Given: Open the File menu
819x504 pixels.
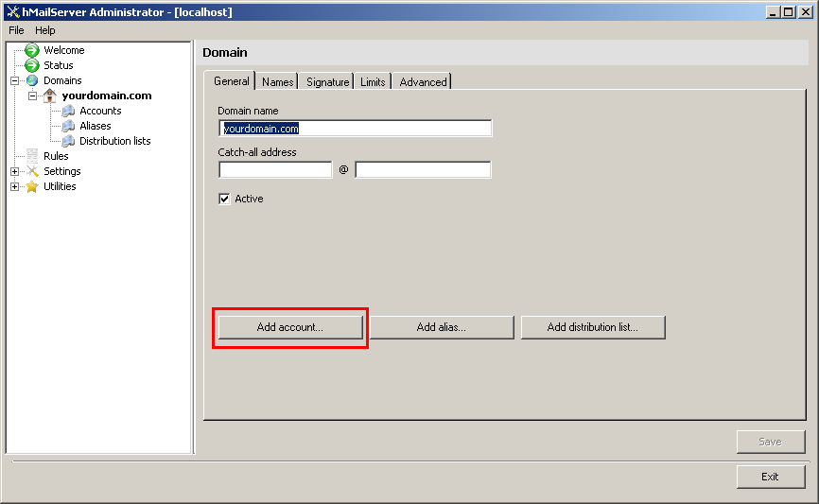Looking at the screenshot, I should tap(16, 30).
